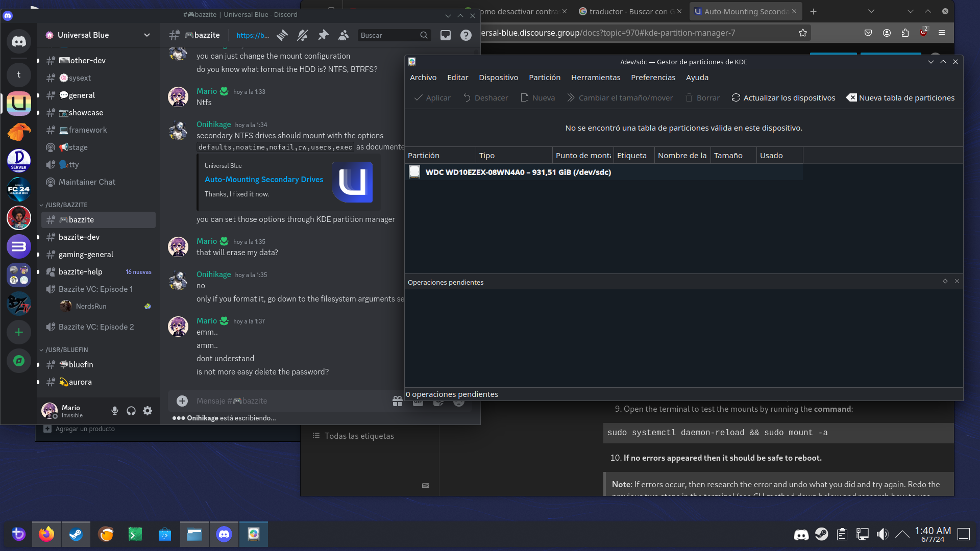Screen dimensions: 980x551
Task: Click the Explore Discoverable Servers compass icon
Action: click(x=19, y=361)
